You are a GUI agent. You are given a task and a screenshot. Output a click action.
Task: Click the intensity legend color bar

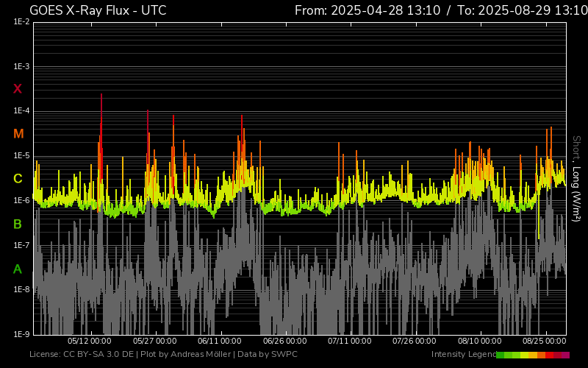[x=533, y=355]
